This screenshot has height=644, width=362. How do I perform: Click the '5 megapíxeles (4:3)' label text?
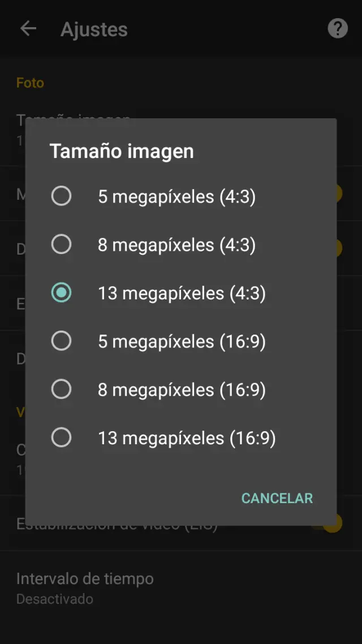tap(176, 197)
